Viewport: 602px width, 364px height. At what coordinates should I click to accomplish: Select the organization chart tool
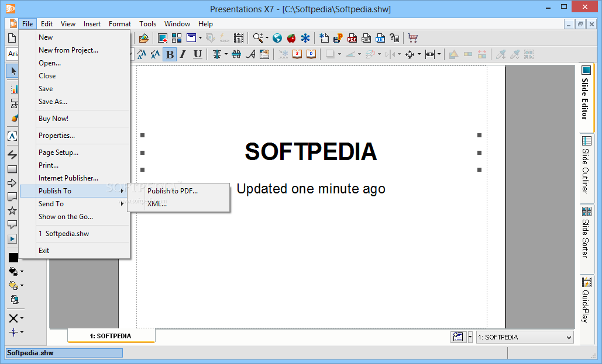click(14, 103)
